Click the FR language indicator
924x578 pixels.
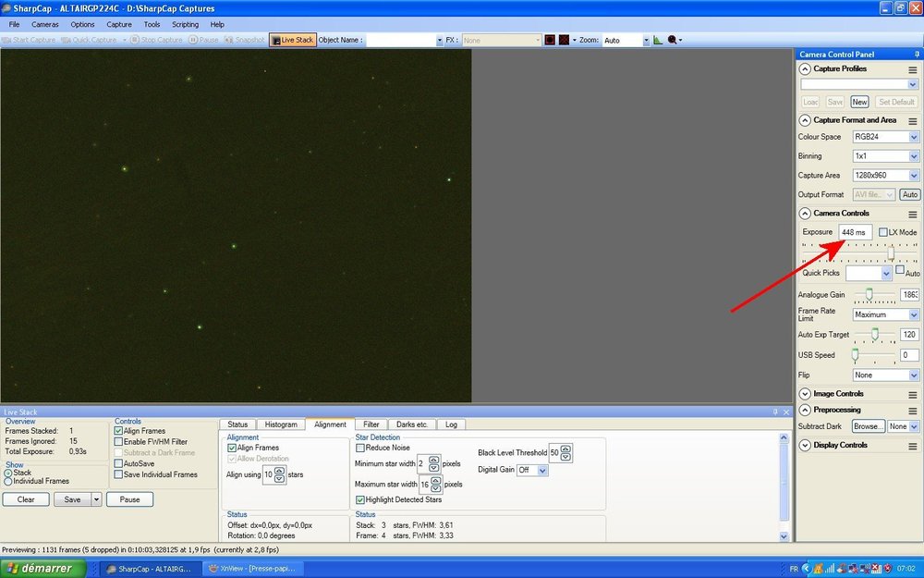[x=794, y=569]
